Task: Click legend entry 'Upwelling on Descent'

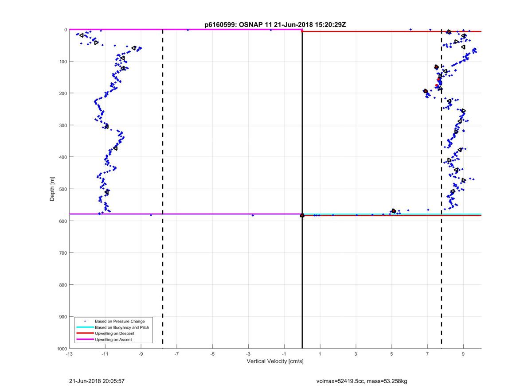Action: tap(114, 334)
